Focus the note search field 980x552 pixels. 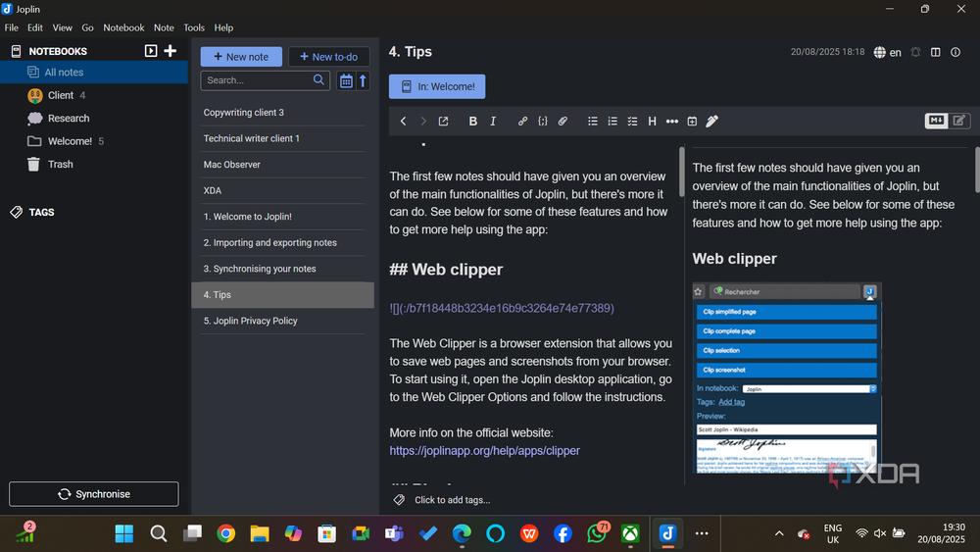click(x=258, y=80)
